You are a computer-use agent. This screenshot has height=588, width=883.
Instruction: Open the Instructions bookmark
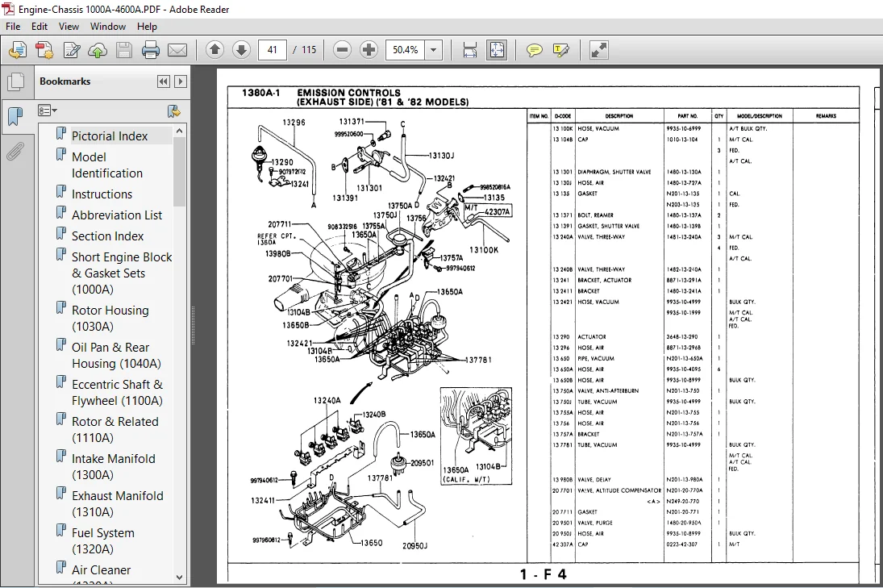(x=102, y=194)
